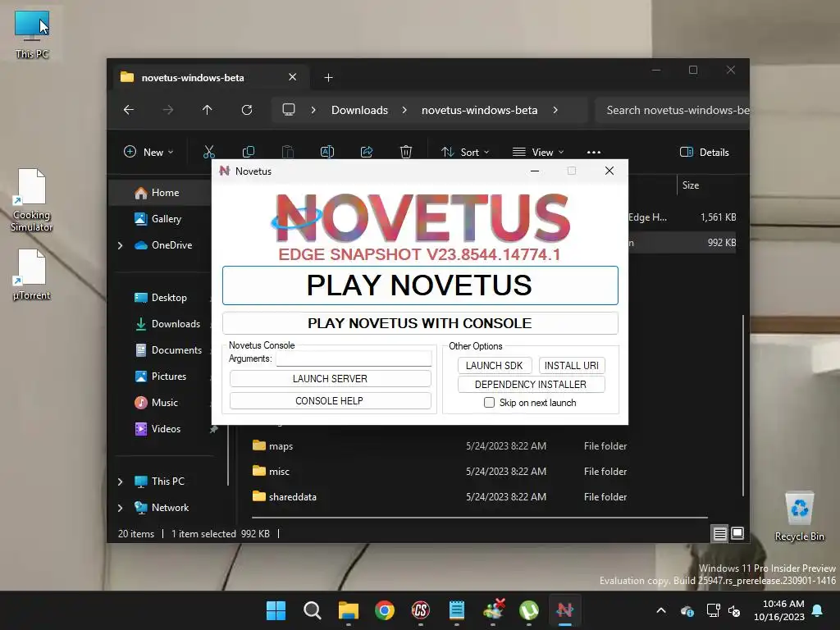Open Videos in the sidebar
Viewport: 840px width, 630px height.
(166, 428)
